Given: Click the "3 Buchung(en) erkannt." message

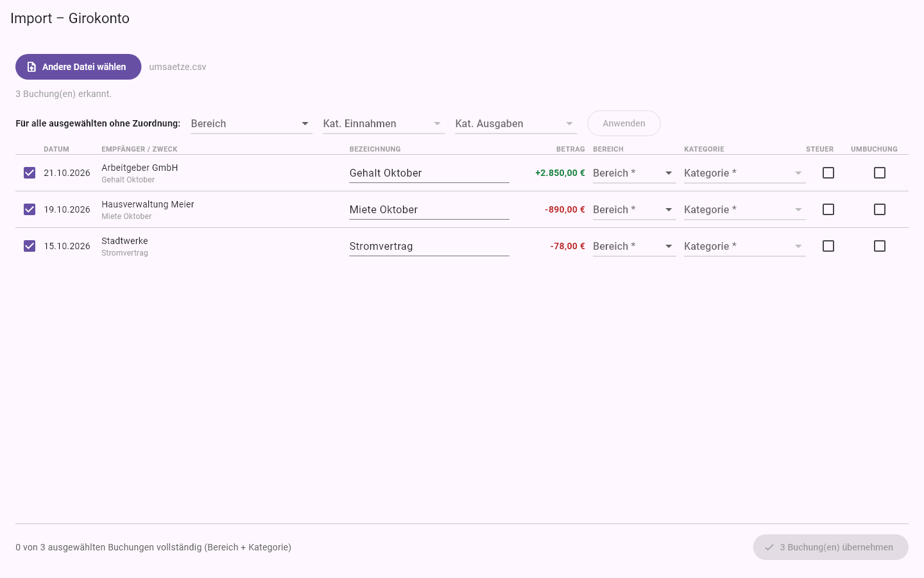Looking at the screenshot, I should [64, 94].
